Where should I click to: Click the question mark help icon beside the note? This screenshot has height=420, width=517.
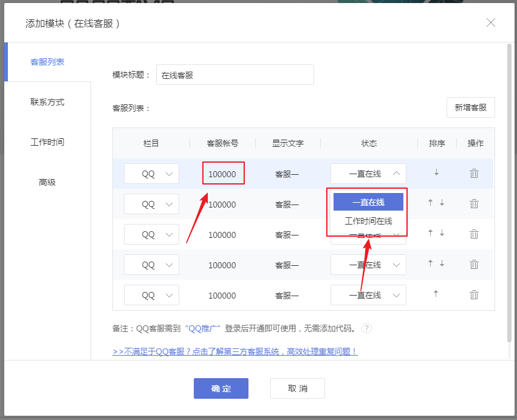click(366, 328)
